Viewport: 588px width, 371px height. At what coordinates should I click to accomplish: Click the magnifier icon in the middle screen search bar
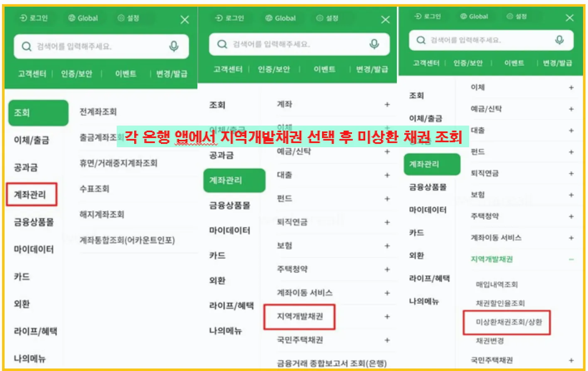(222, 44)
